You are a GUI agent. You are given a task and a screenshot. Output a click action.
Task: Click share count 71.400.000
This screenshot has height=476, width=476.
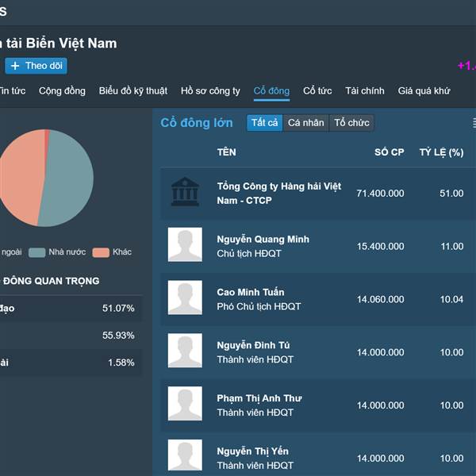point(380,194)
